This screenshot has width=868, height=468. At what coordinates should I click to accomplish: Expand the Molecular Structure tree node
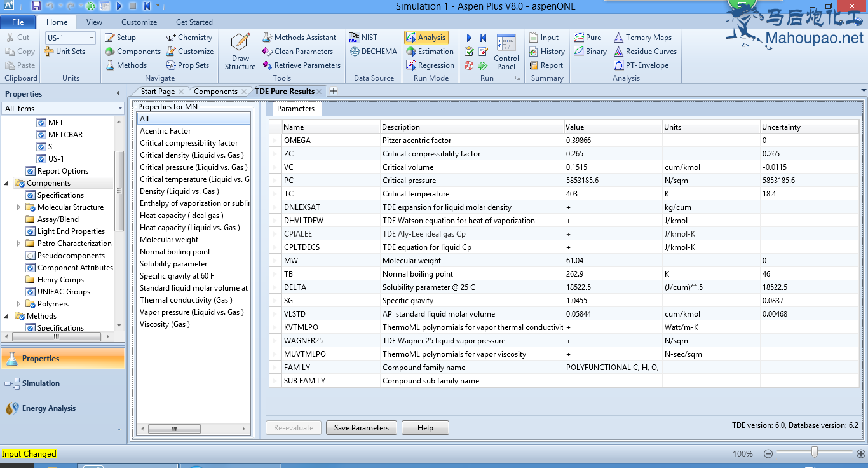click(19, 207)
